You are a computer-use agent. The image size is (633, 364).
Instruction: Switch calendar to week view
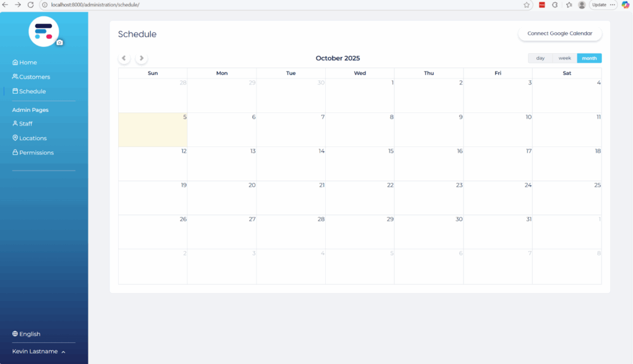564,58
